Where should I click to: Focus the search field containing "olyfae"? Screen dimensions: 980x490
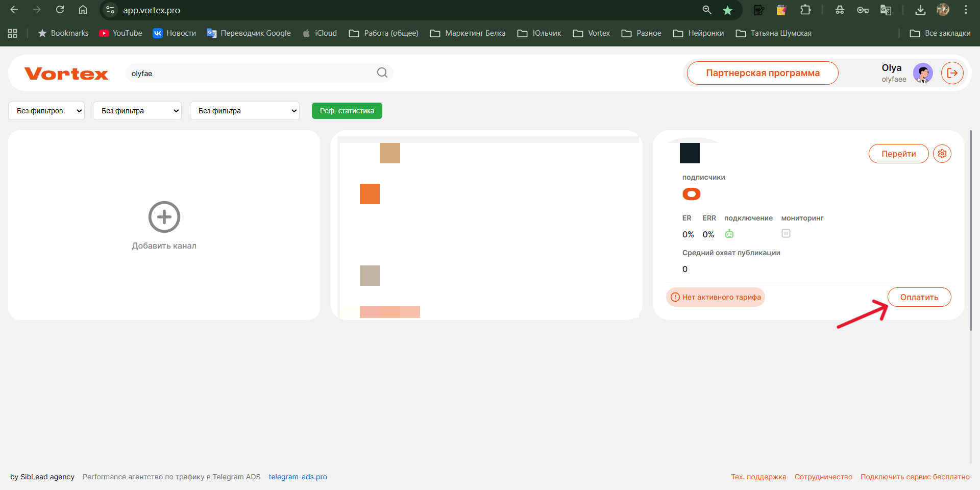[x=250, y=73]
